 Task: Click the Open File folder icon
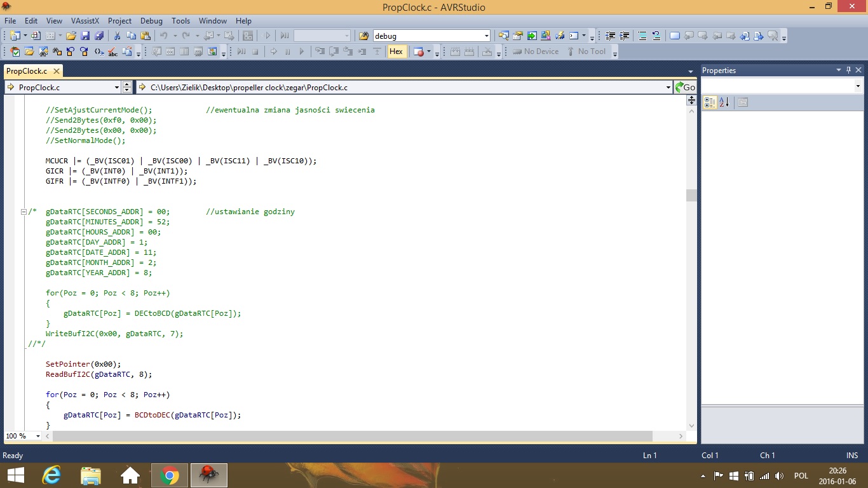72,36
